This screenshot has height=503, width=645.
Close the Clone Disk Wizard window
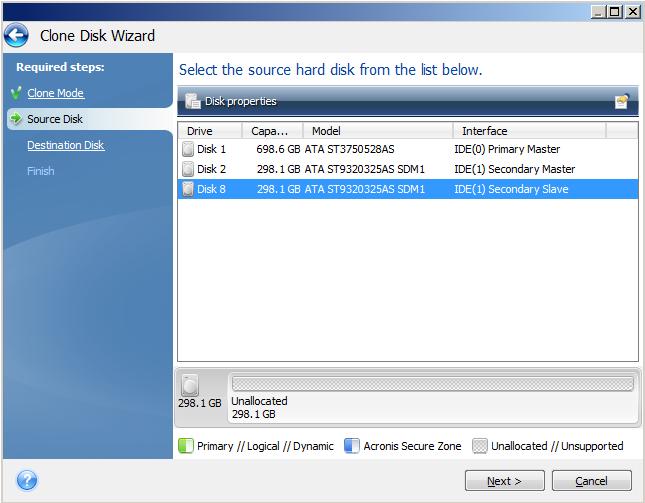click(632, 12)
